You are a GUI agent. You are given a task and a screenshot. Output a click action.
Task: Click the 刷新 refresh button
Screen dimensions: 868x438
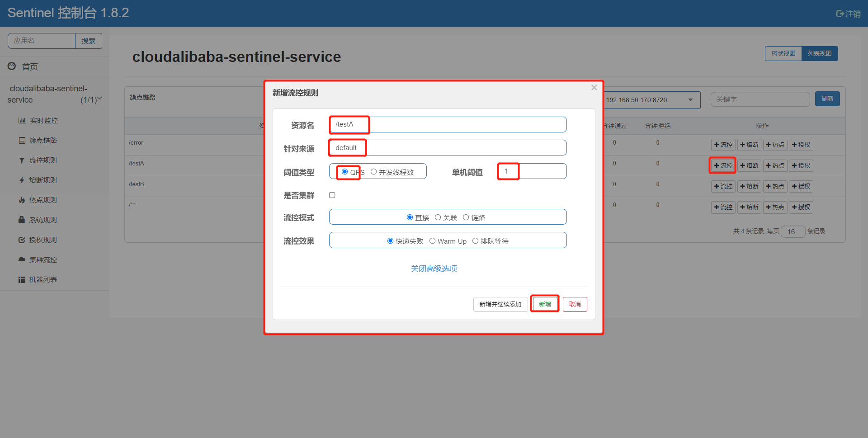pyautogui.click(x=827, y=99)
